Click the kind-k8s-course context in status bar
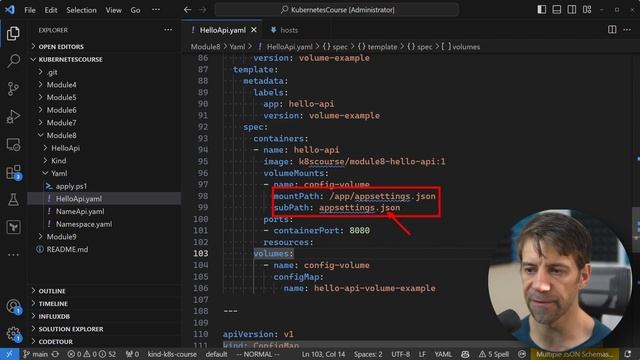Viewport: 640px width, 360px height. tap(172, 354)
